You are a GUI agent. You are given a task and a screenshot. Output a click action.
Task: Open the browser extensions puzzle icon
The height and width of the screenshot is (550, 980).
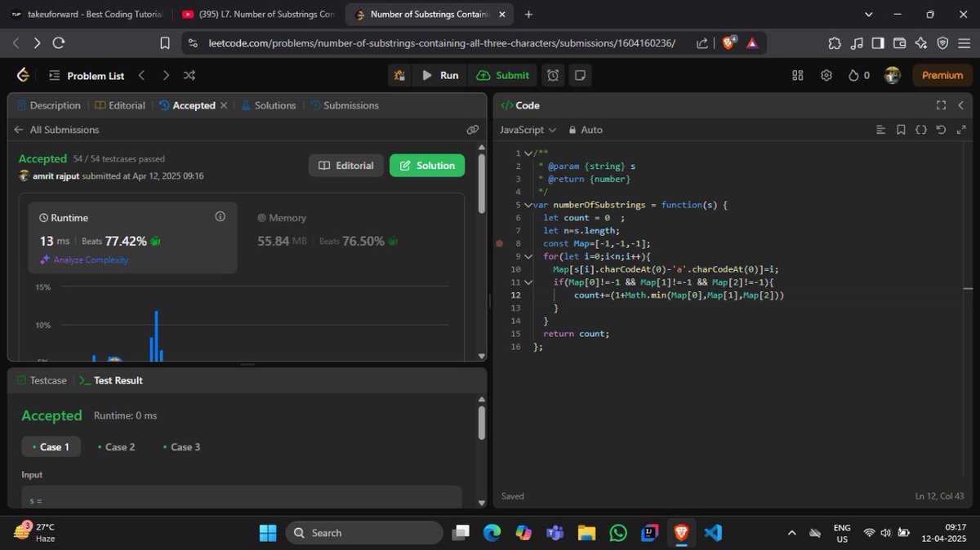834,43
